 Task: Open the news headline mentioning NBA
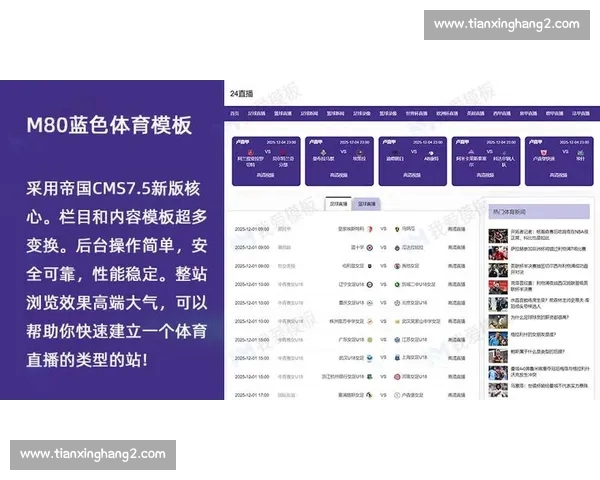pos(549,235)
